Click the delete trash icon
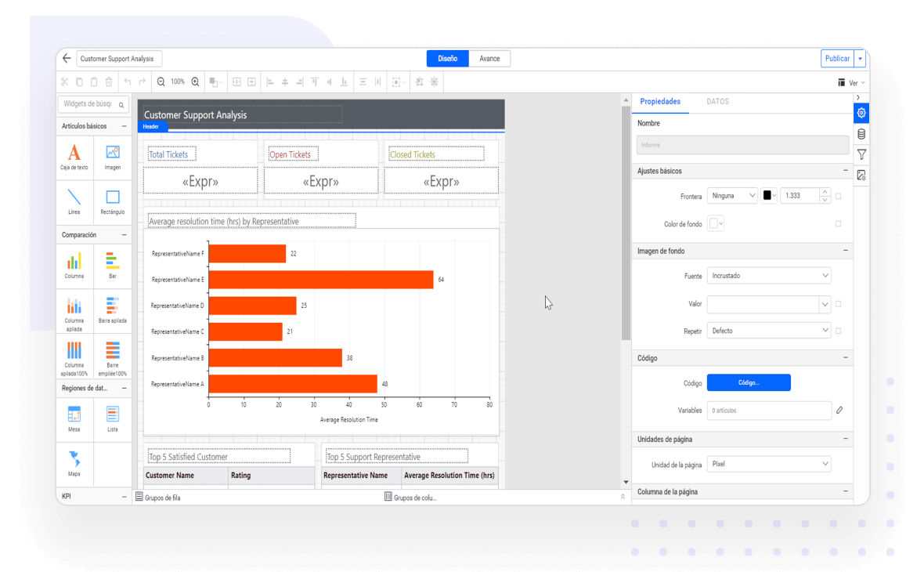 109,82
